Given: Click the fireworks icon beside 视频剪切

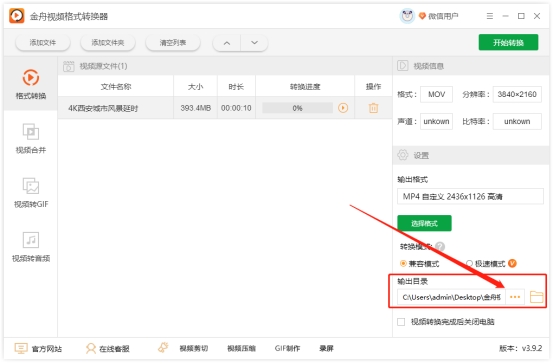Looking at the screenshot, I should coord(163,348).
